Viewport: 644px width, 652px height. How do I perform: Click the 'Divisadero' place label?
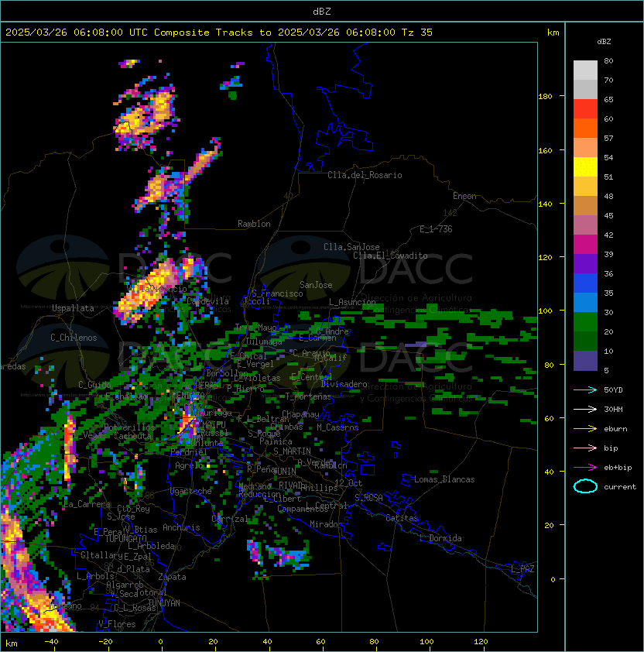click(x=344, y=384)
